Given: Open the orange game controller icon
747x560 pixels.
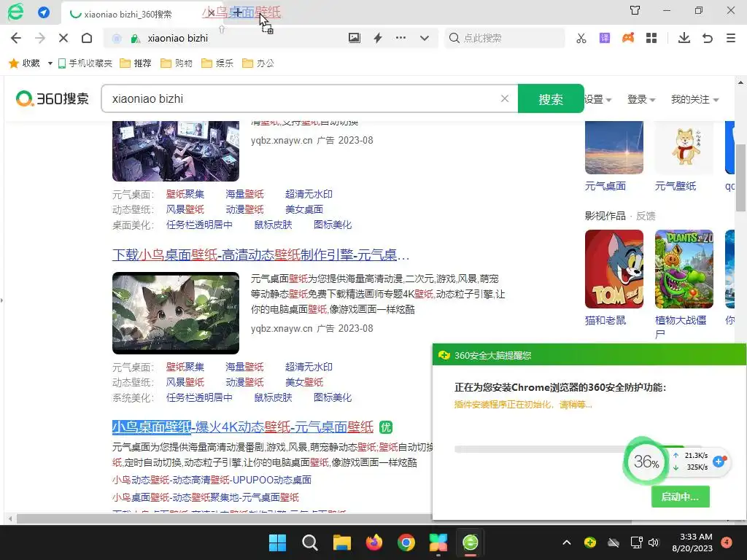Looking at the screenshot, I should [x=628, y=38].
